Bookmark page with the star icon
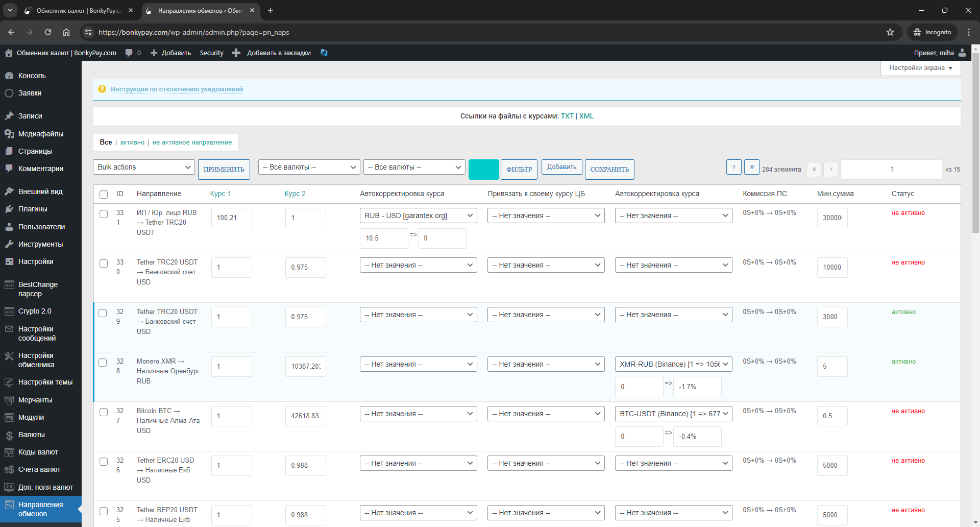The height and width of the screenshot is (527, 980). [x=890, y=32]
